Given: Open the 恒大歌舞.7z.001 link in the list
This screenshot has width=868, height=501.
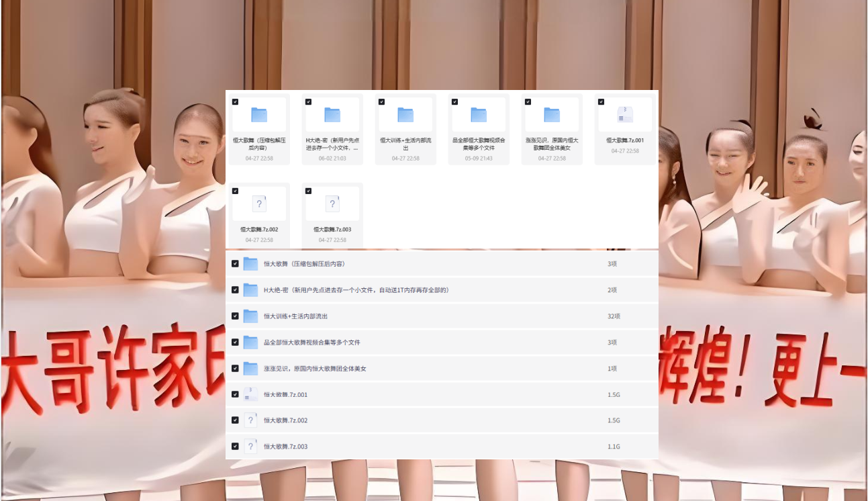Looking at the screenshot, I should (285, 394).
